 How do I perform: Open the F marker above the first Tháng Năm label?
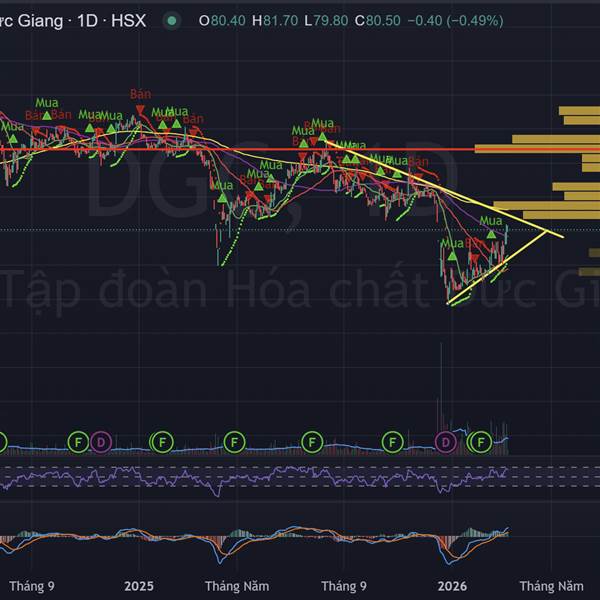(234, 443)
